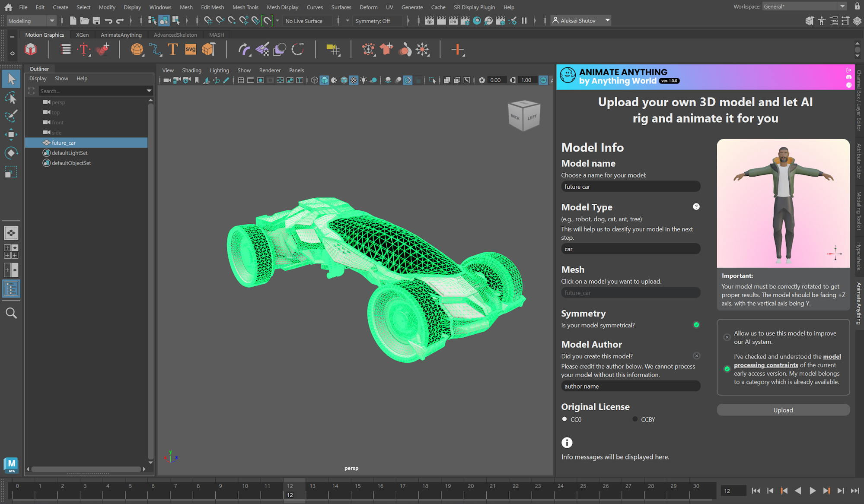Viewport: 864px width, 504px height.
Task: Select the Rotate tool in toolbox
Action: pos(11,153)
